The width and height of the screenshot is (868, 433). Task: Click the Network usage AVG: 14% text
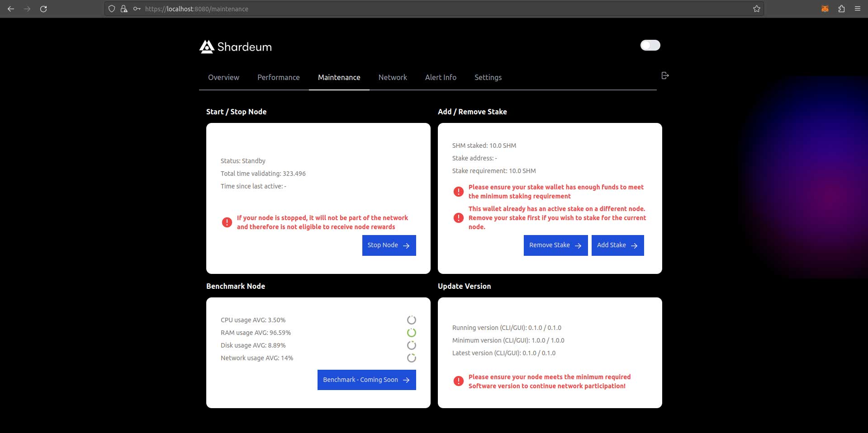click(x=257, y=358)
